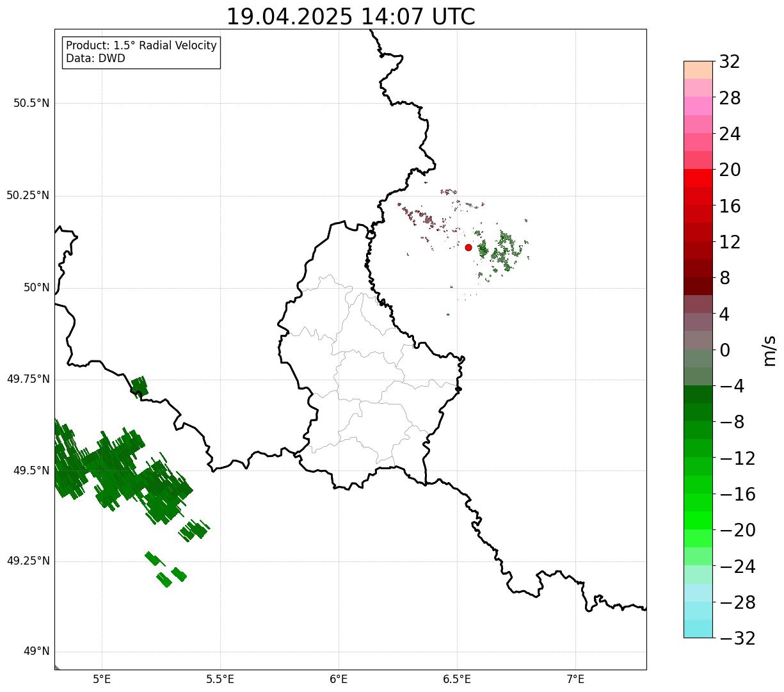Click the '49.25°N' latitude tick label
The width and height of the screenshot is (784, 692).
28,561
